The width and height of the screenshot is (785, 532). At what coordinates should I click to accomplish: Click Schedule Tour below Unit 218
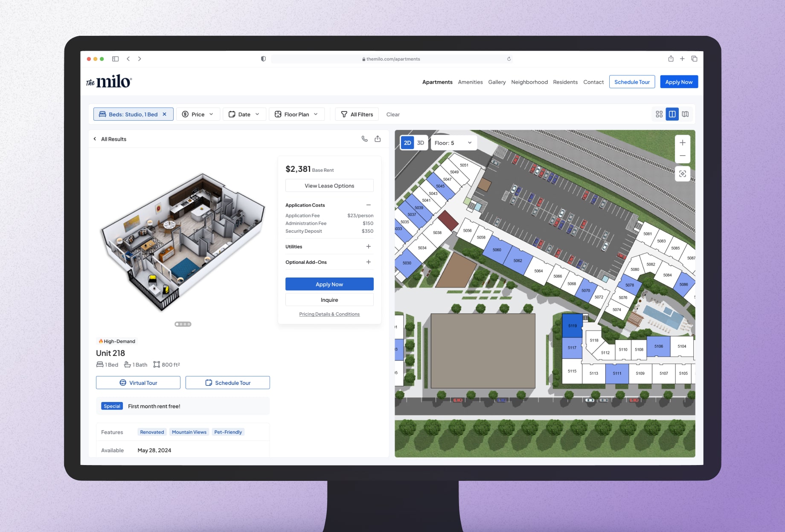(228, 382)
